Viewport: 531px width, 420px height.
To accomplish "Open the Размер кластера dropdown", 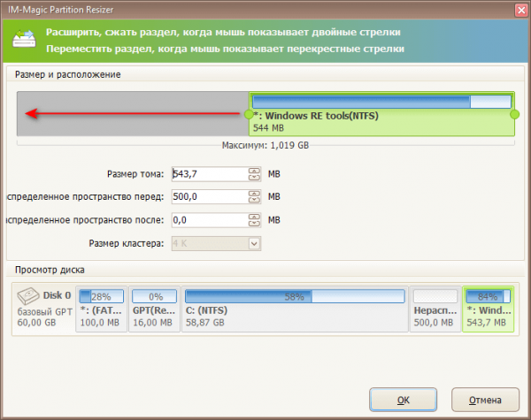I will pyautogui.click(x=254, y=243).
